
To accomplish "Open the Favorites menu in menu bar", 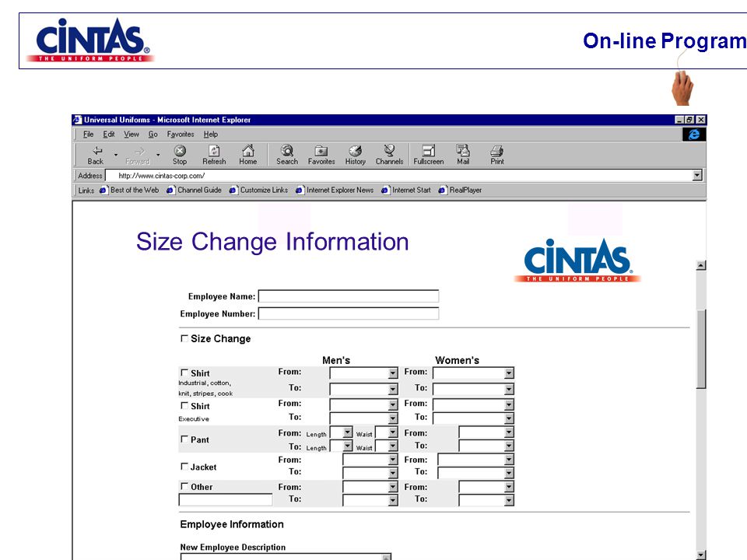I will [181, 135].
